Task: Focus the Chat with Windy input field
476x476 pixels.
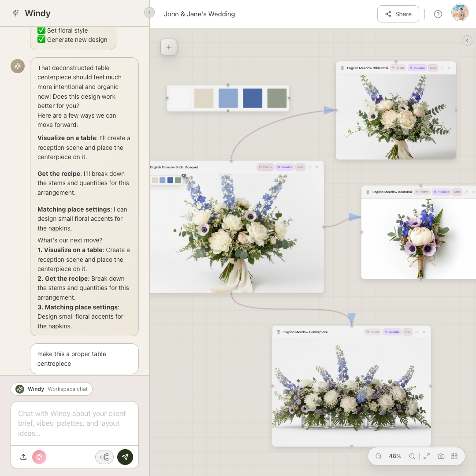Action: coord(74,423)
